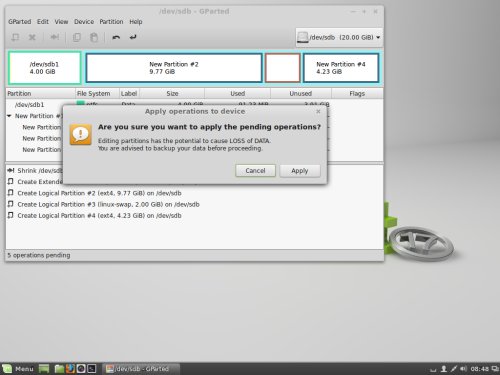500x375 pixels.
Task: Select the New Partition #2 graphic block
Action: (174, 68)
